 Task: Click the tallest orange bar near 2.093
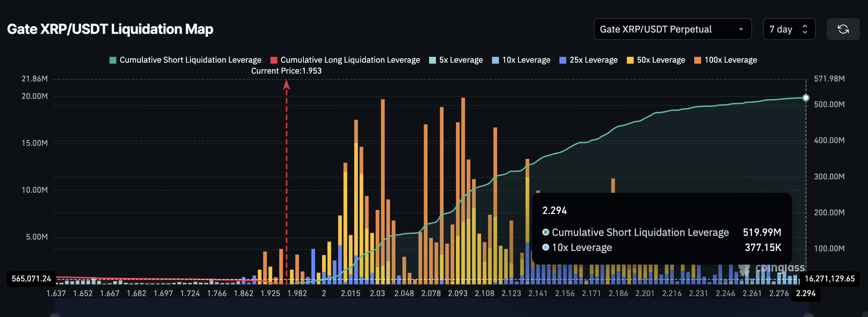(x=463, y=191)
